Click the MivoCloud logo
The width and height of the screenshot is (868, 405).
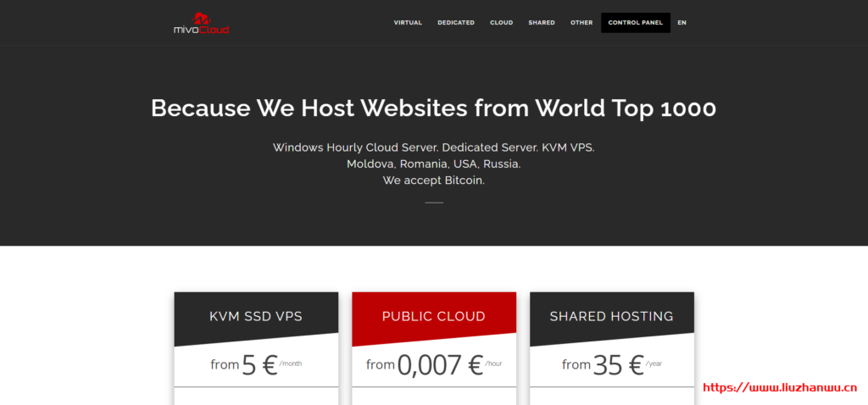(x=201, y=23)
